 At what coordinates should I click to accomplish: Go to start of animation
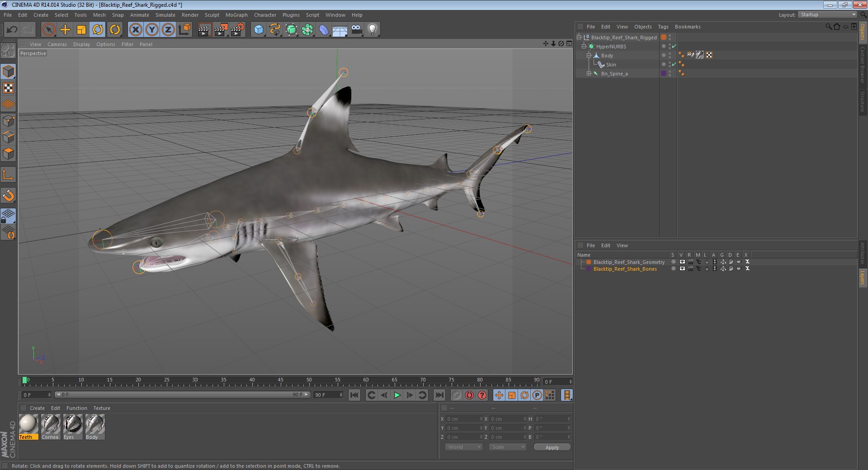coord(354,395)
